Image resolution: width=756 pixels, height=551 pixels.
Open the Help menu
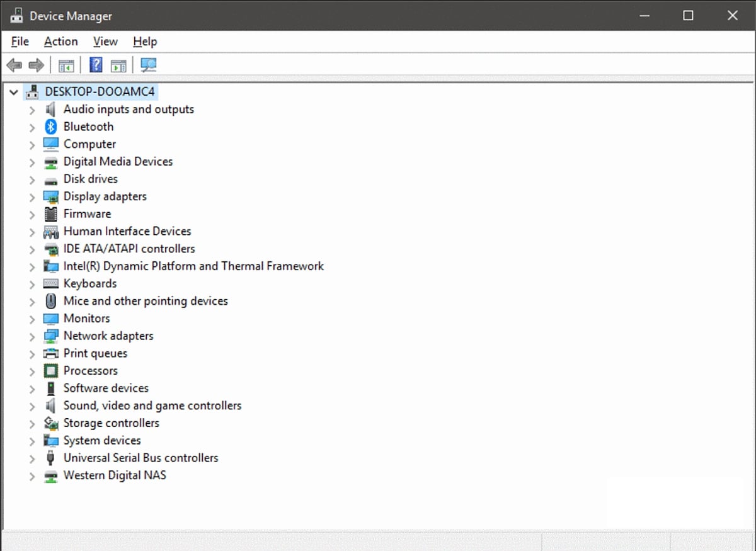coord(145,42)
